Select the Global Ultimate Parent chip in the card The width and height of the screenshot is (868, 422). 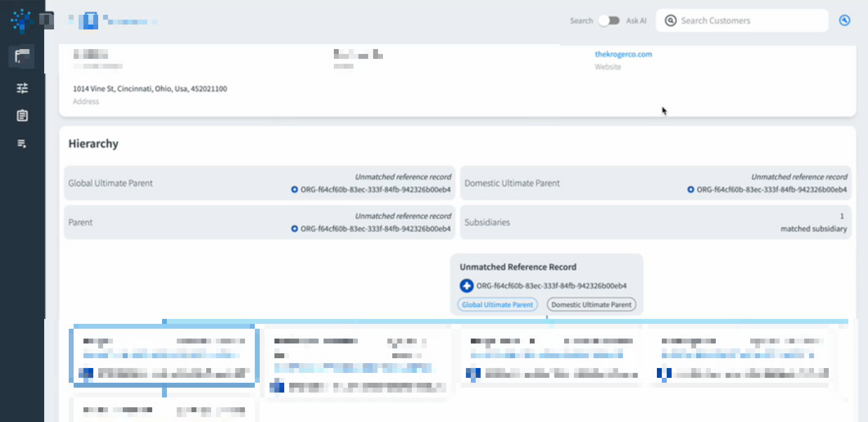click(x=497, y=305)
